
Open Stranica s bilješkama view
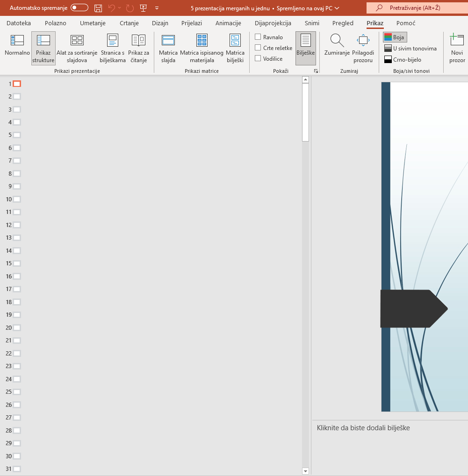coord(113,48)
